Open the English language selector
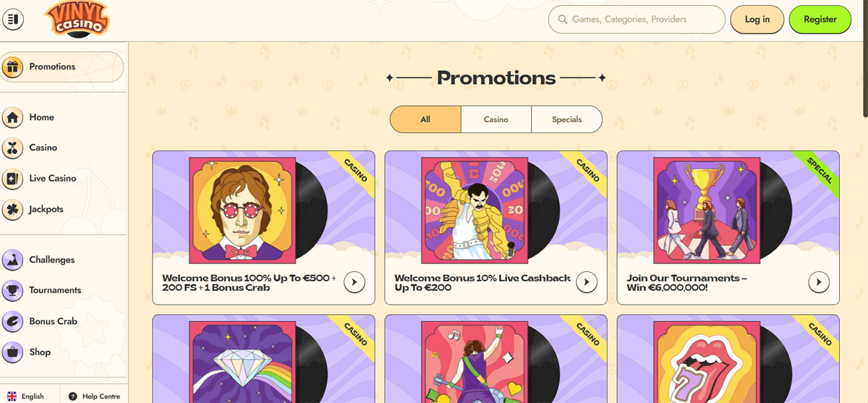Viewport: 868px width, 403px height. coord(25,396)
